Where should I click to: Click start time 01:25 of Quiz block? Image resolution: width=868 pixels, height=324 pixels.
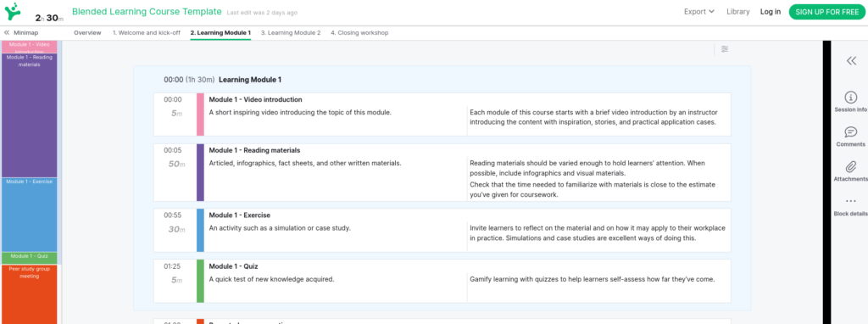tap(172, 265)
